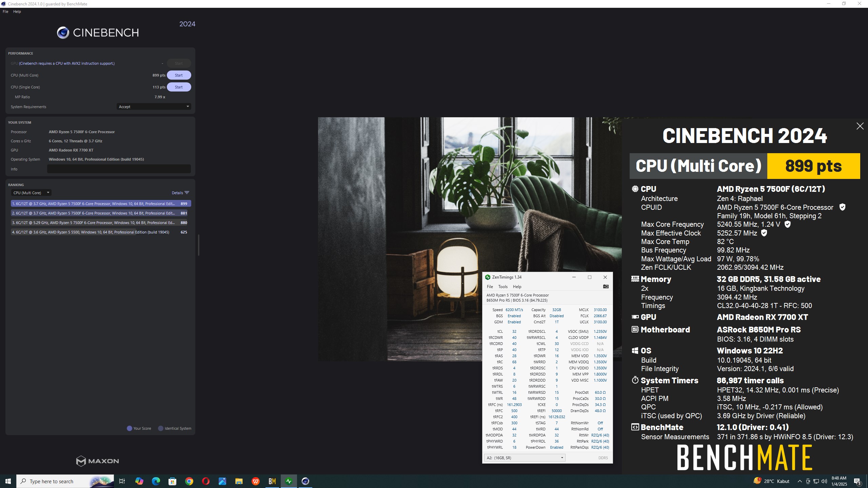Maximize the ZenTimings window
This screenshot has height=488, width=868.
[x=590, y=277]
